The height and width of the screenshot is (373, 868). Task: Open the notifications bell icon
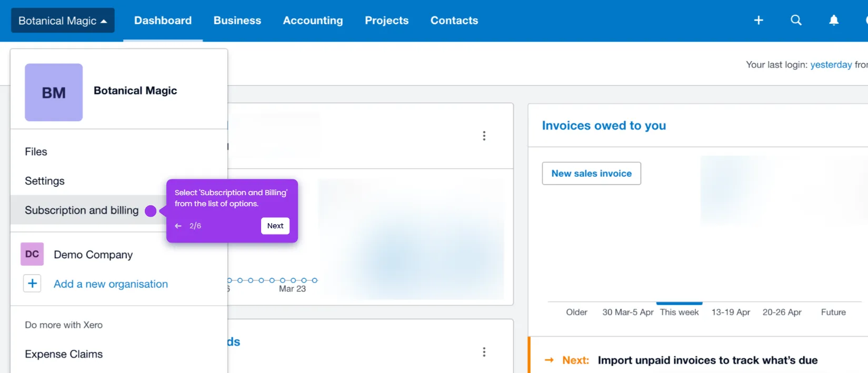coord(834,20)
